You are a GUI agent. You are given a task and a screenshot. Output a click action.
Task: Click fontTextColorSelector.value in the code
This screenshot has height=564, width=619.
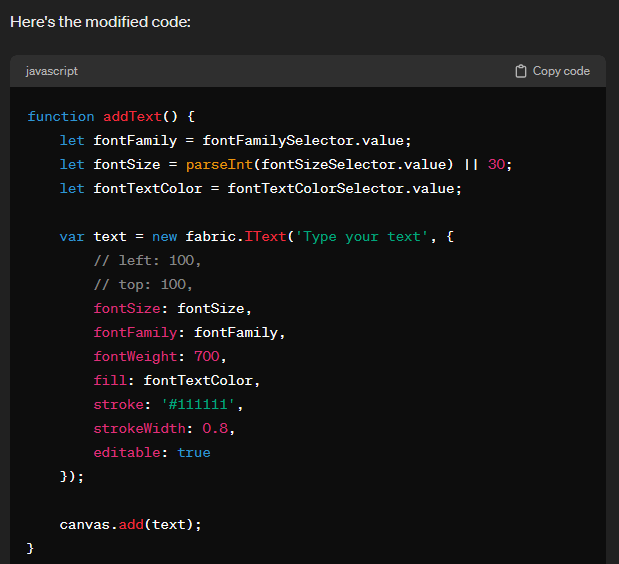[x=341, y=188]
